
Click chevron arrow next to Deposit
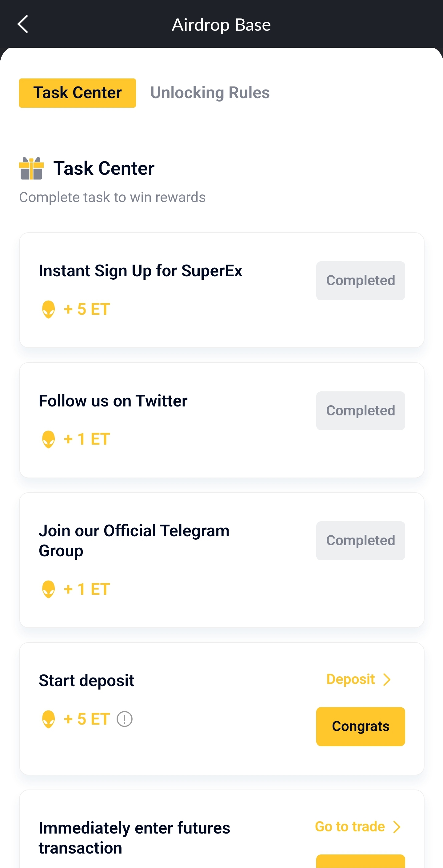387,679
